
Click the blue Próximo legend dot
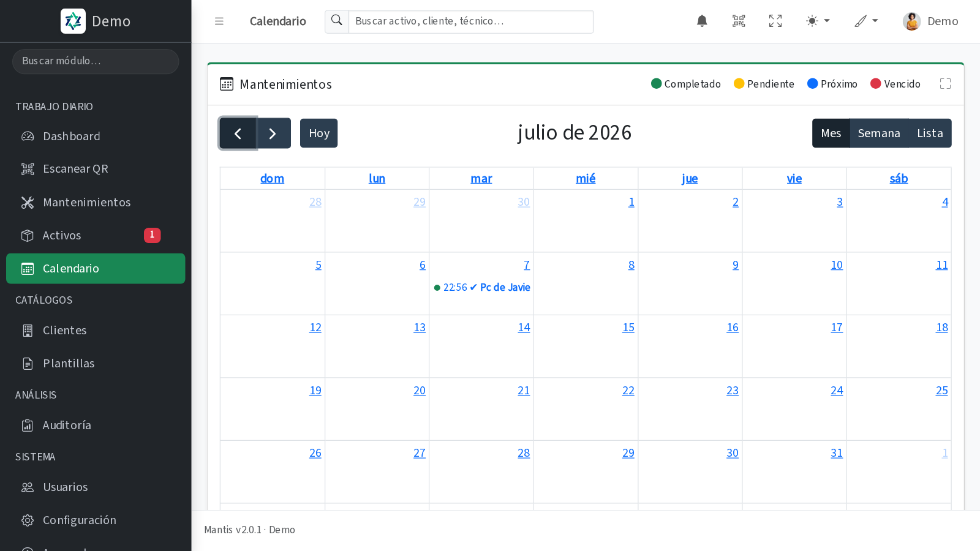coord(813,83)
